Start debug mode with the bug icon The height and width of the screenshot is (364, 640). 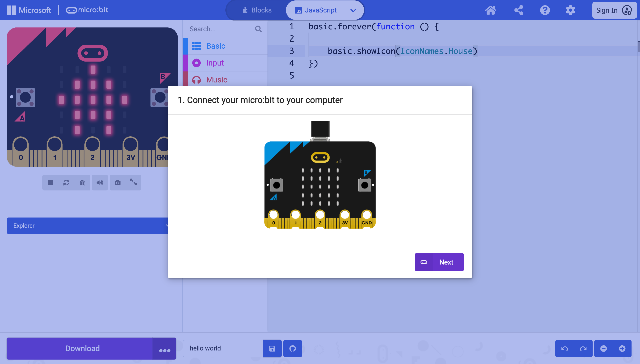pyautogui.click(x=82, y=182)
